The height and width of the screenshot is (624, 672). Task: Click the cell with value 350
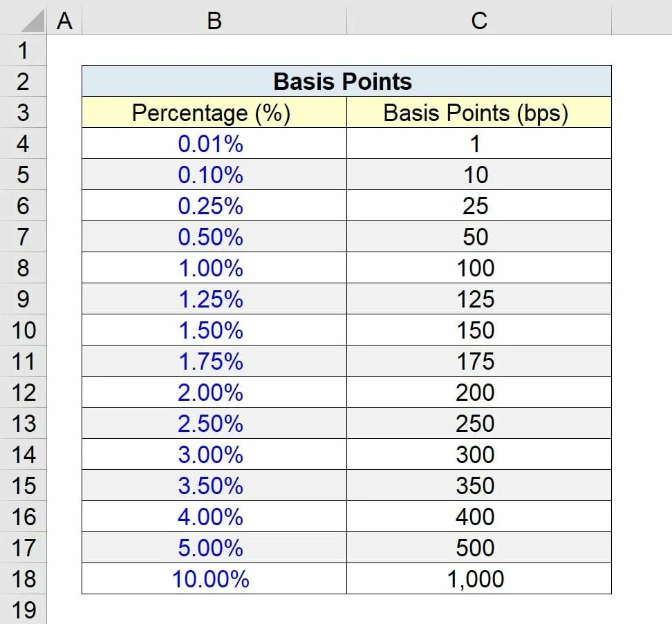click(x=479, y=485)
